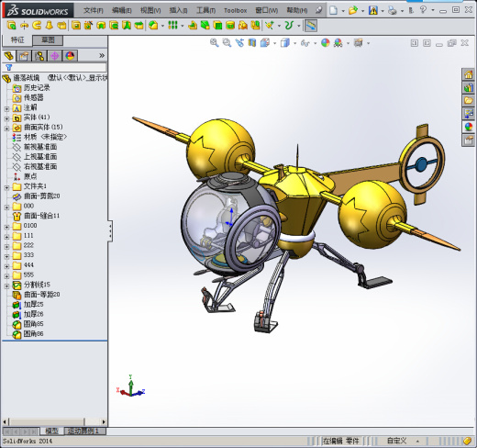
Task: Open the DisplayManager color ball tab
Action: (x=70, y=56)
